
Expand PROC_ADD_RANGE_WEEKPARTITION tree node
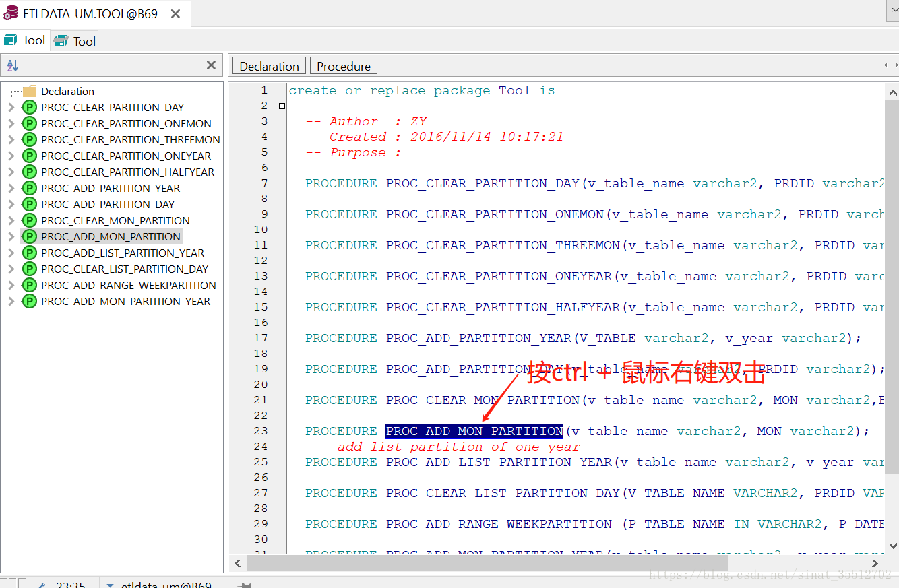pyautogui.click(x=11, y=285)
